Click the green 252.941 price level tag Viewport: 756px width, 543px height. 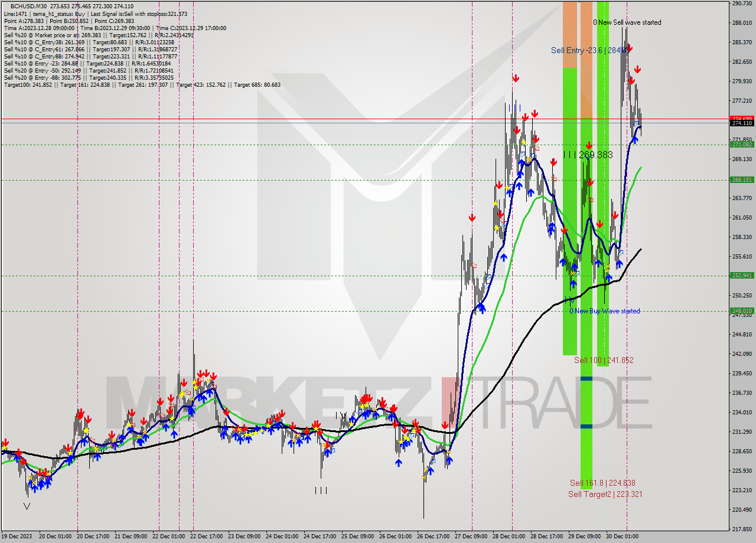pos(742,275)
